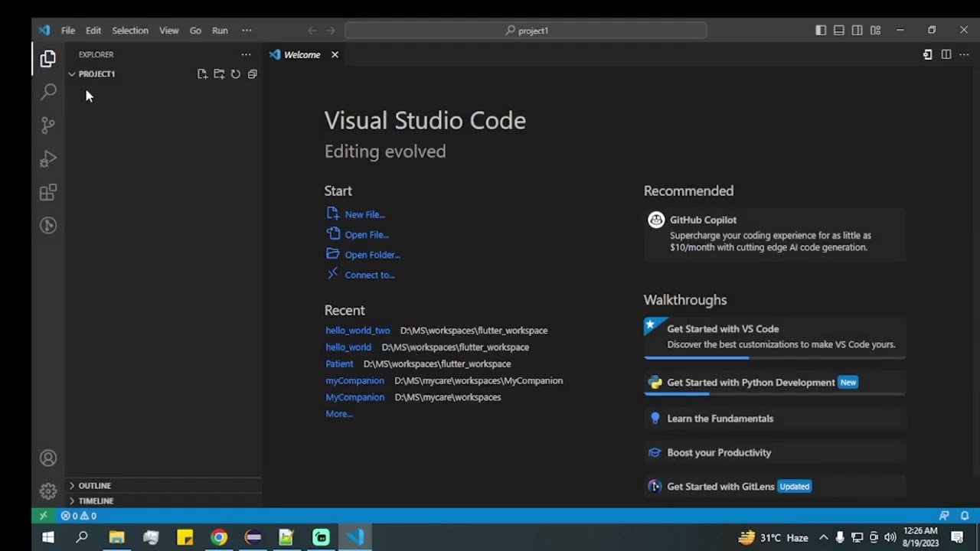Screen dimensions: 980x551
Task: Click the project1 command center search box
Action: (x=526, y=31)
